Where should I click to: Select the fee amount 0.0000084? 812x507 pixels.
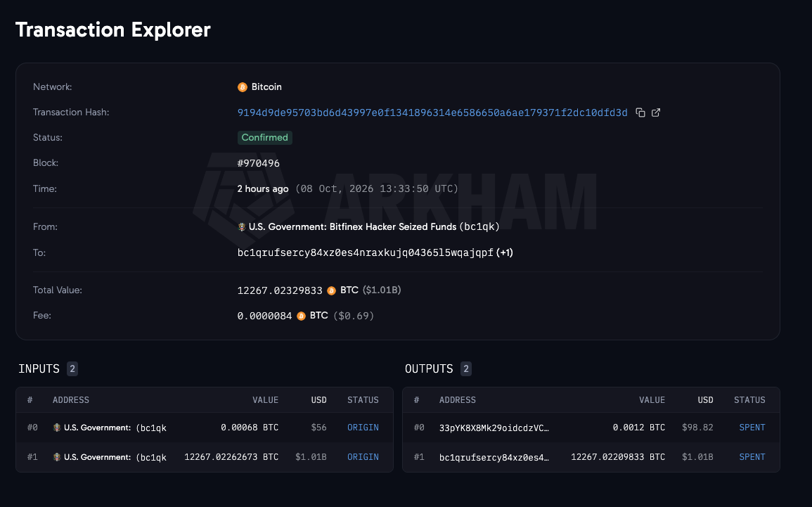point(264,316)
